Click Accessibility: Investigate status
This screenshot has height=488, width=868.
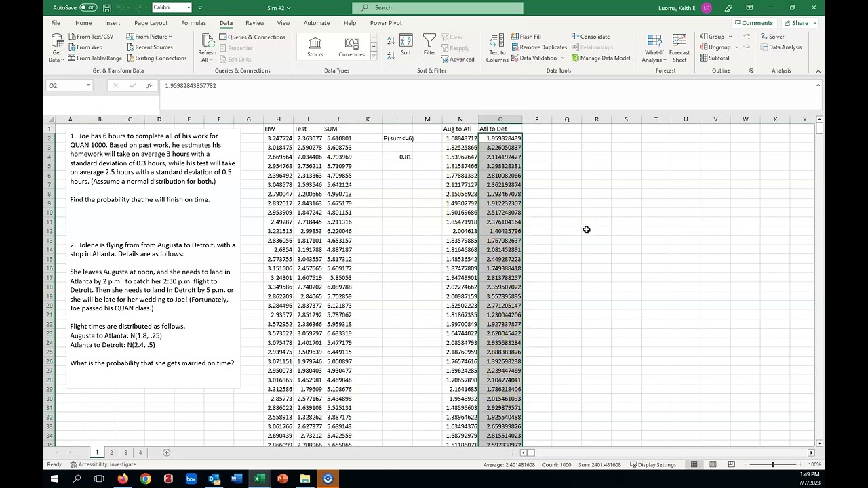point(103,464)
